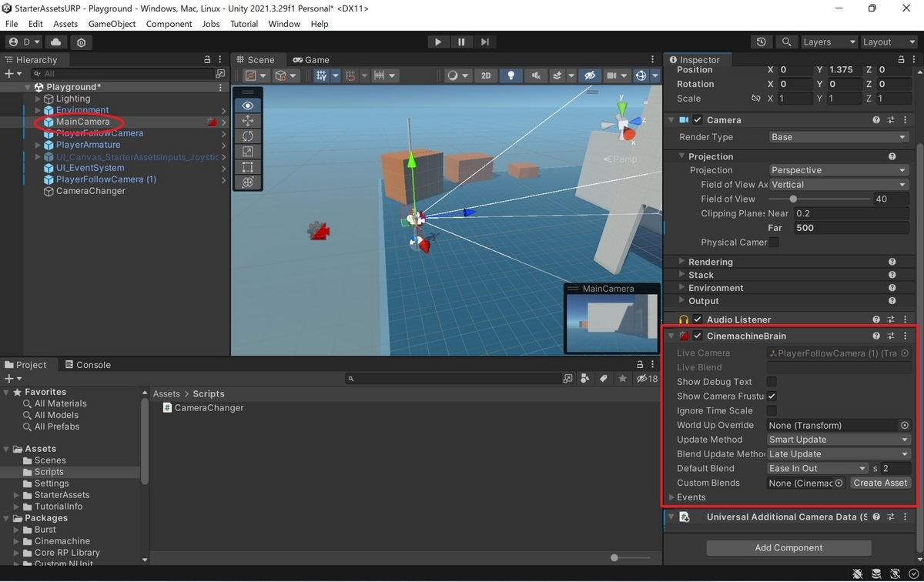Screen dimensions: 924x582
Task: Open the GameObject menu
Action: click(x=112, y=24)
